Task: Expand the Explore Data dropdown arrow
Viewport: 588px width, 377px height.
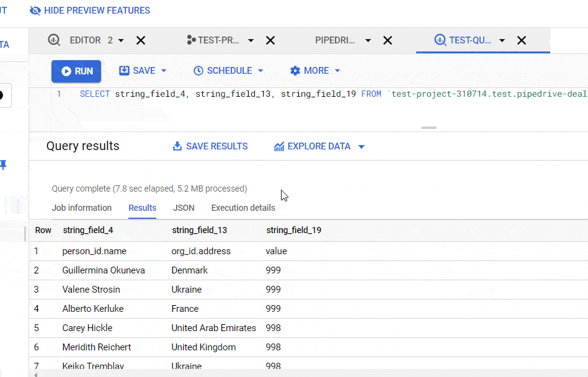Action: point(362,146)
